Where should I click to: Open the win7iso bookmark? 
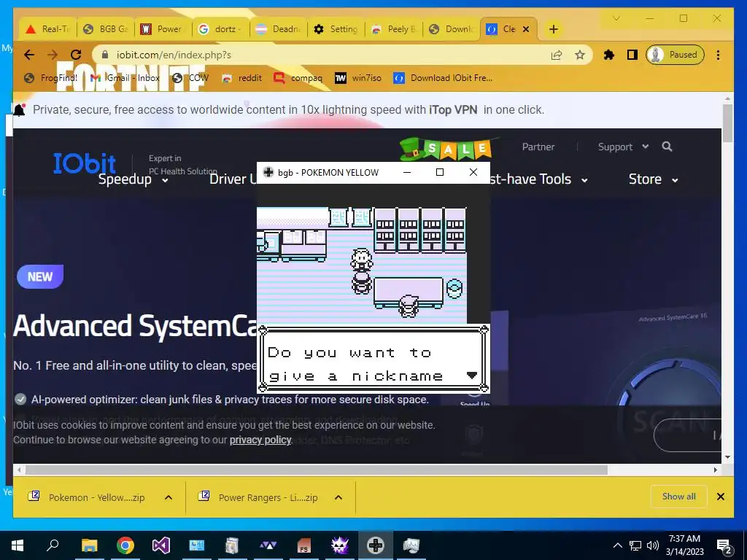358,77
